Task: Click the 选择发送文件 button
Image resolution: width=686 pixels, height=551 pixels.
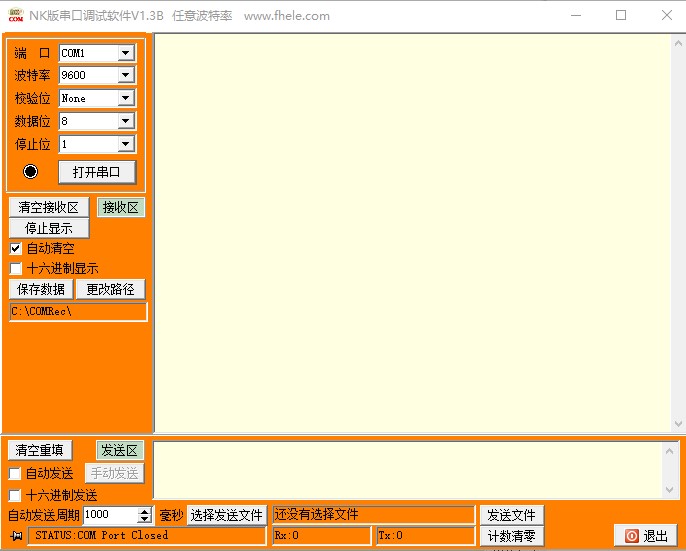Action: [x=227, y=515]
